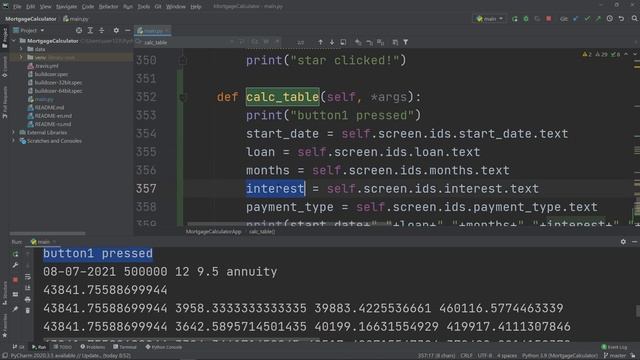
Task: Go to previous search occurrence arrow
Action: (x=320, y=42)
